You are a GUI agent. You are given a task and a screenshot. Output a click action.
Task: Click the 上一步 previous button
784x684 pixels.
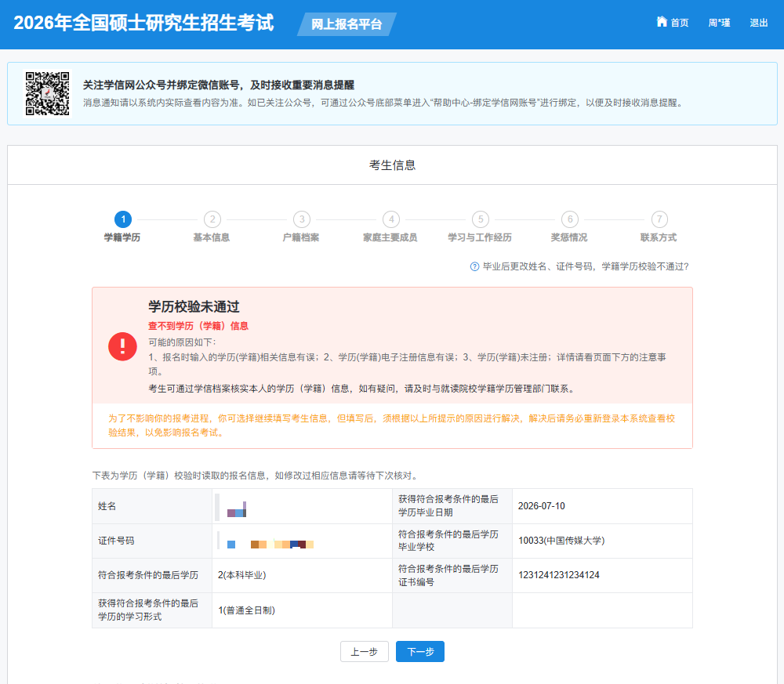click(x=364, y=651)
